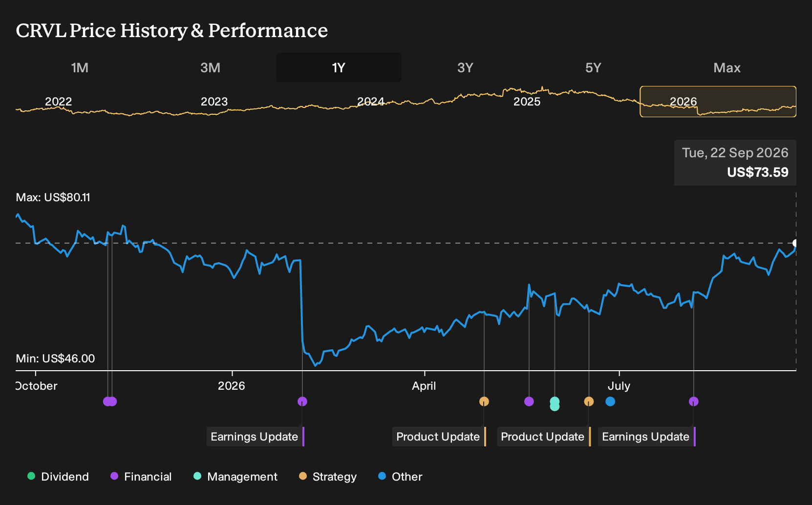Select the 1Y time range tab
812x505 pixels.
[x=339, y=67]
